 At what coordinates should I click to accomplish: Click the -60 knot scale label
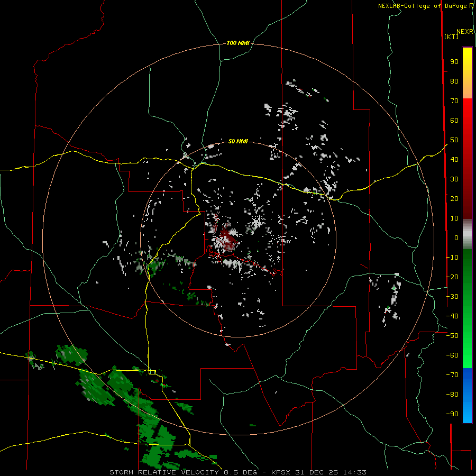452,355
